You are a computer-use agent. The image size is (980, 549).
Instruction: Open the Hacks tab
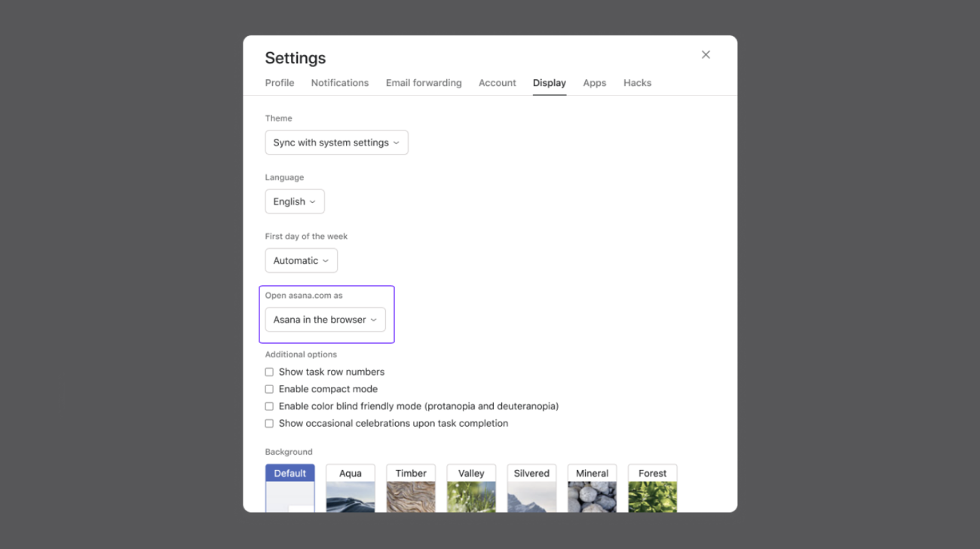point(637,83)
